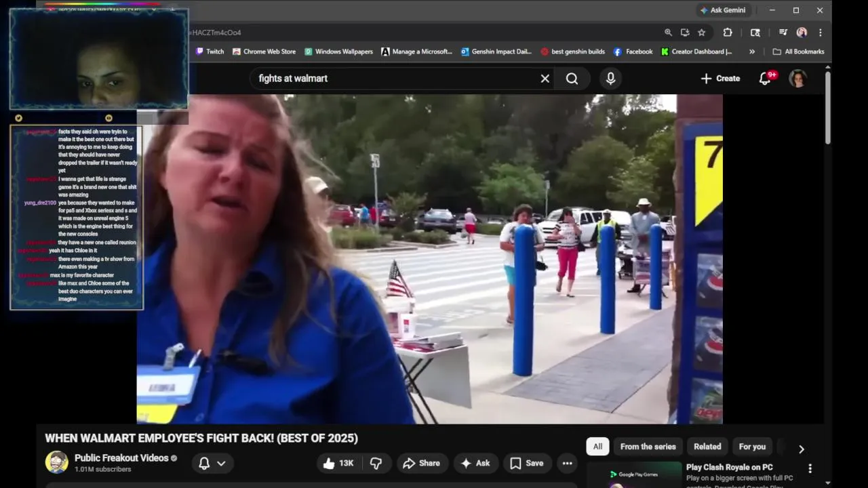This screenshot has height=488, width=868.
Task: Click yung_dre2100 username in chat overlay
Action: click(40, 203)
